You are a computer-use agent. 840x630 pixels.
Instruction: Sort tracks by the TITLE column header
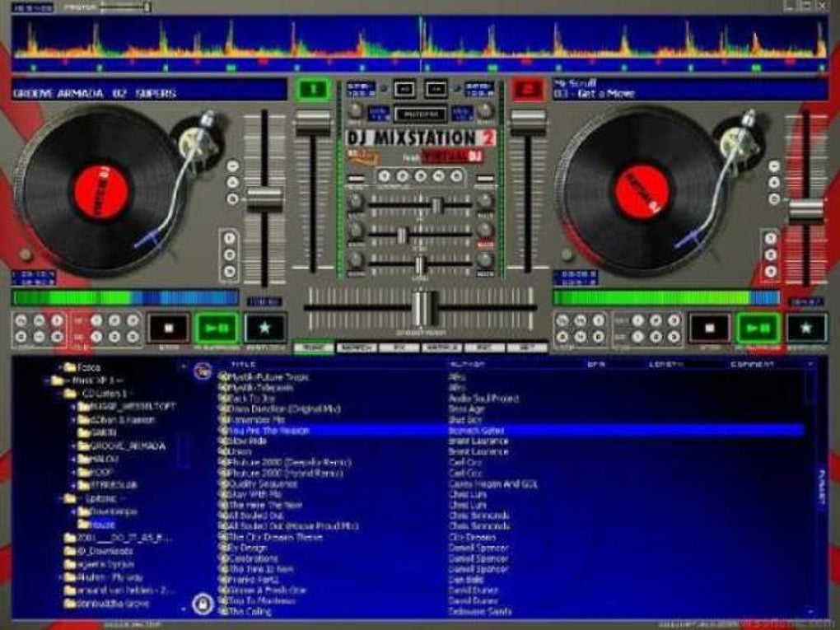click(243, 364)
